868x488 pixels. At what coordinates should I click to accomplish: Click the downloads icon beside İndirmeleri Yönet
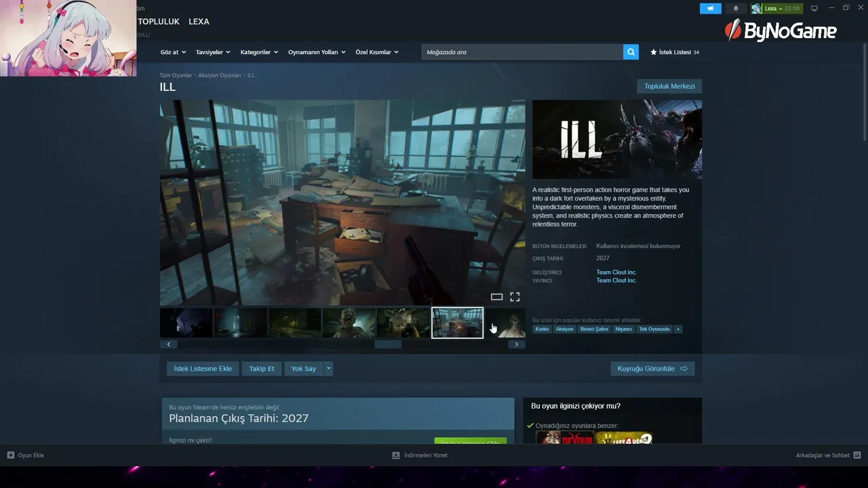(x=396, y=455)
